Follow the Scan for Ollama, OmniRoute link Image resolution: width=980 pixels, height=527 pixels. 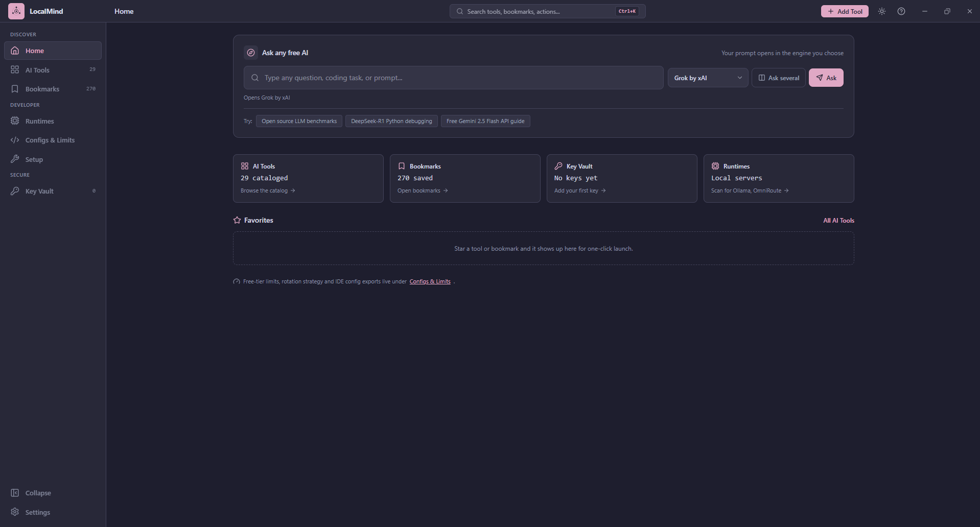point(750,190)
